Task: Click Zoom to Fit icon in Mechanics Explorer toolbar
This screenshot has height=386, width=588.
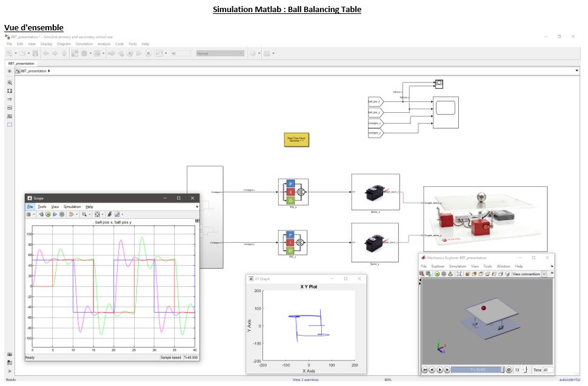Action: coord(459,274)
